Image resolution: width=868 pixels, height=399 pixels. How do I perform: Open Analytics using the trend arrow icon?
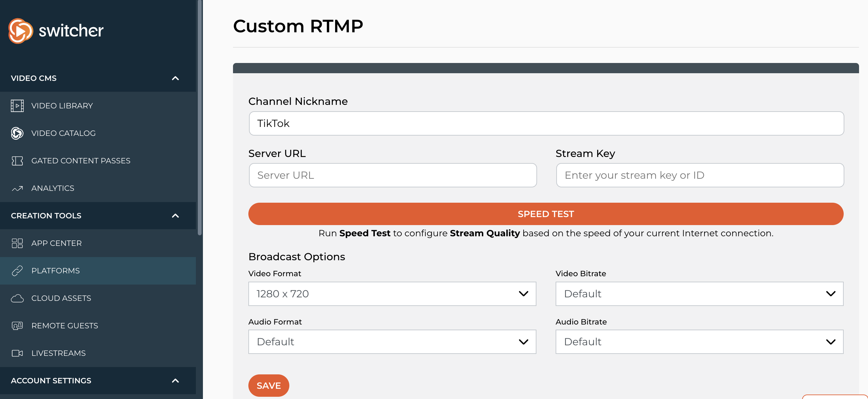[x=17, y=189]
